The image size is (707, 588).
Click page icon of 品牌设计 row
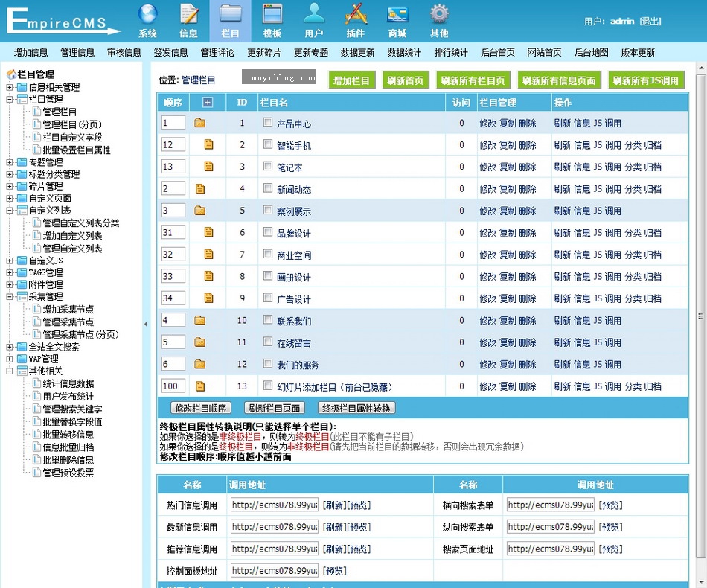pos(208,232)
